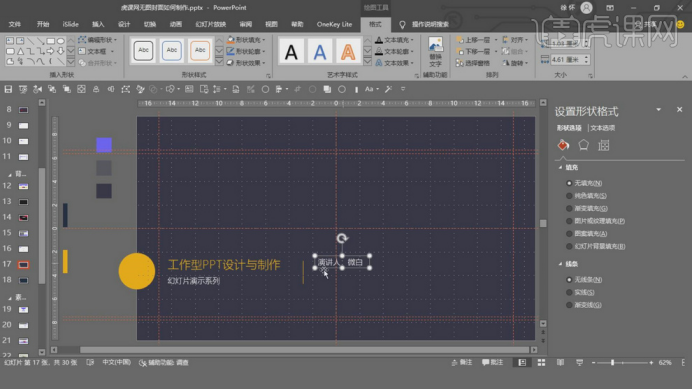
Task: Open 文本效果 text effects dropdown
Action: pyautogui.click(x=394, y=63)
